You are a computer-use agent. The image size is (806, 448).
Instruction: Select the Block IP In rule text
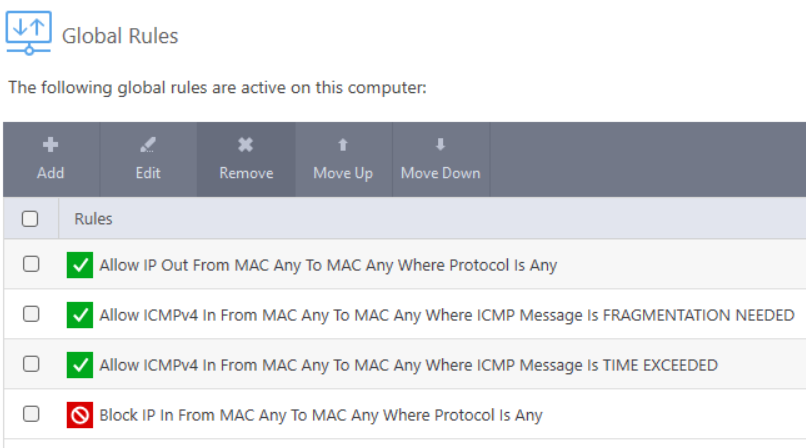click(321, 415)
